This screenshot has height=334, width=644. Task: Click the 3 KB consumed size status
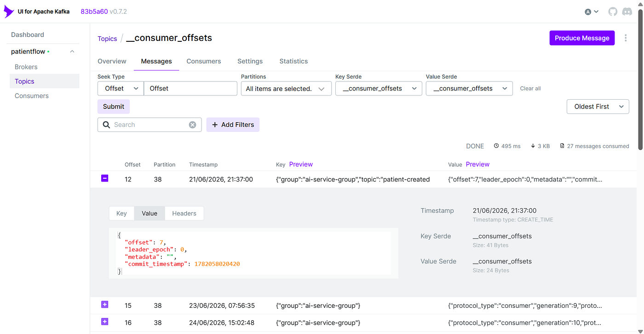click(x=540, y=146)
